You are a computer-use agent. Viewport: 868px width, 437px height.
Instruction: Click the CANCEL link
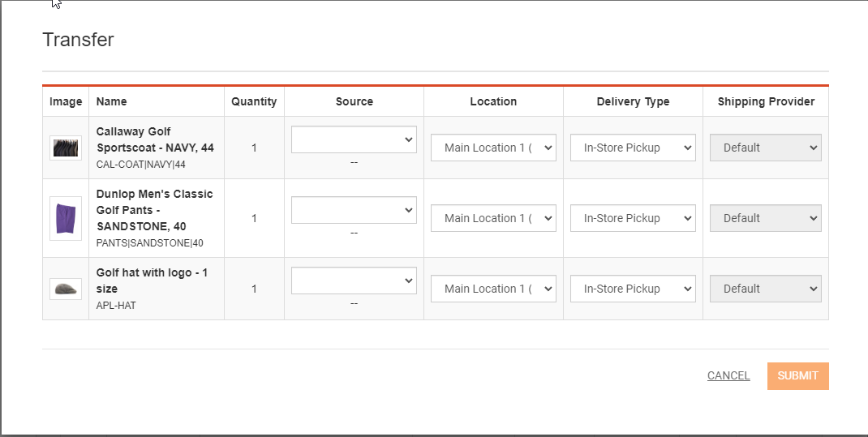point(728,375)
